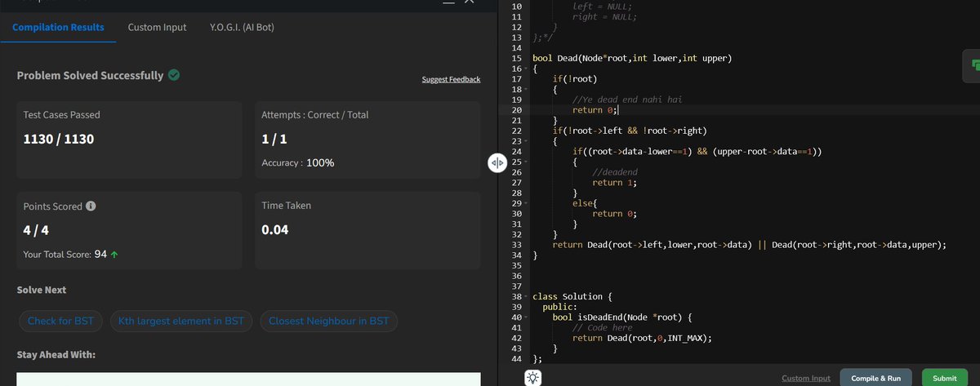Collapse the Dead function body at line 16

pos(525,69)
